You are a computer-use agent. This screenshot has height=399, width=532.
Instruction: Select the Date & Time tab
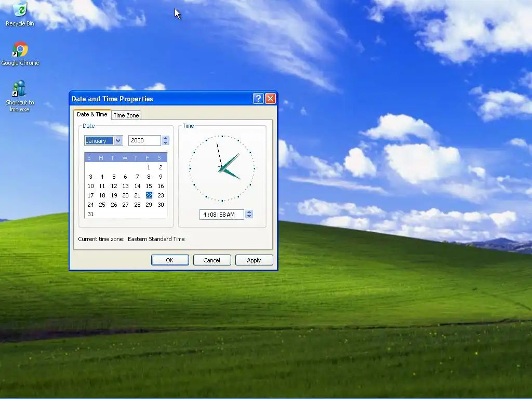point(92,114)
